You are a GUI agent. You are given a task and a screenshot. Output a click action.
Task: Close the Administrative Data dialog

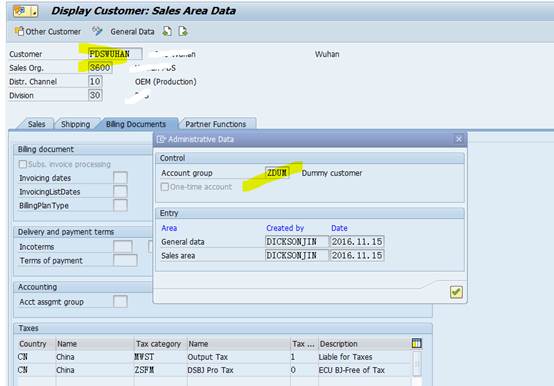(459, 139)
